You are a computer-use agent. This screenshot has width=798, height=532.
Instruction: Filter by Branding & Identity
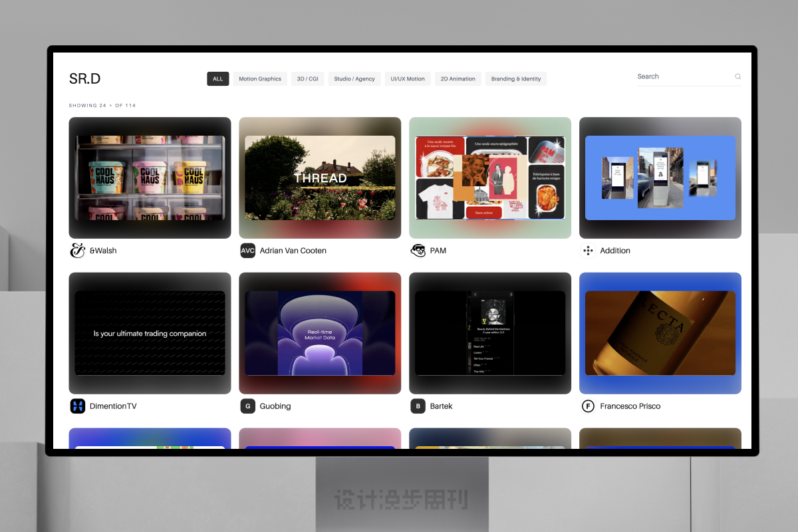516,78
